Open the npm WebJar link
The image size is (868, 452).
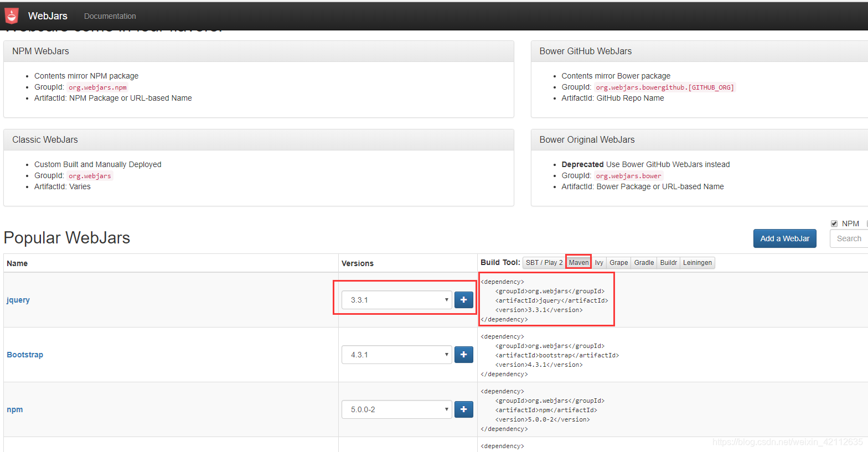(x=15, y=409)
